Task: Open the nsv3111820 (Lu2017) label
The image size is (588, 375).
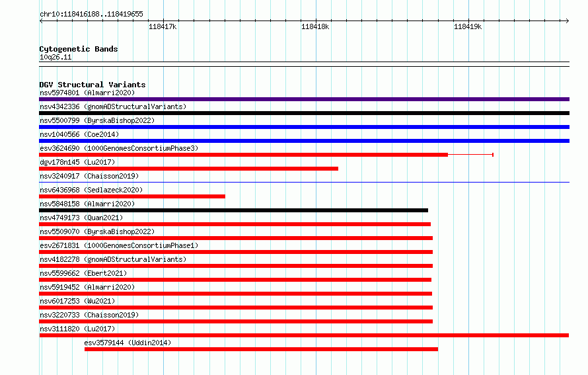Action: [77, 329]
